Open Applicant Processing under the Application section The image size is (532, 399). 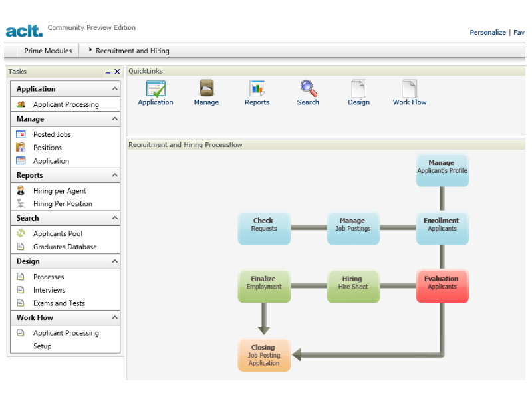click(66, 104)
